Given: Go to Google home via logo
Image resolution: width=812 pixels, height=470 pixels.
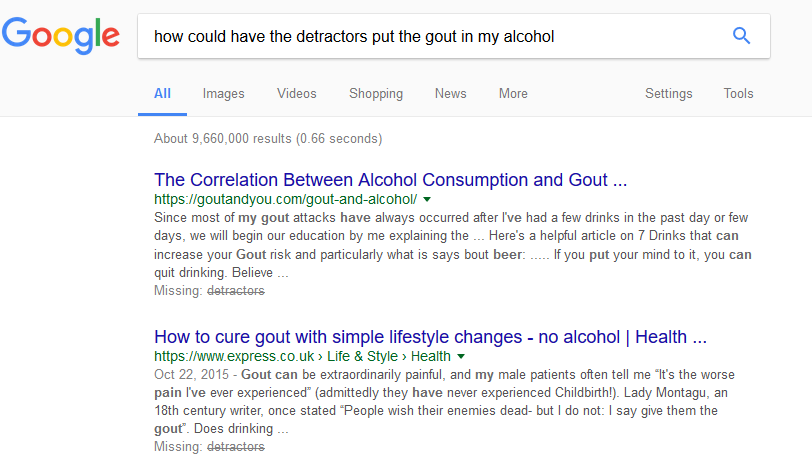Looking at the screenshot, I should coord(61,35).
